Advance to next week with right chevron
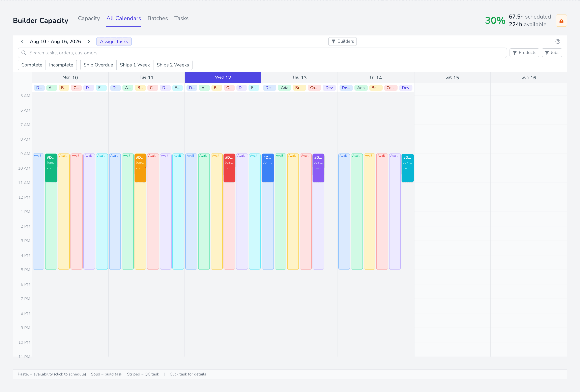 coord(89,41)
